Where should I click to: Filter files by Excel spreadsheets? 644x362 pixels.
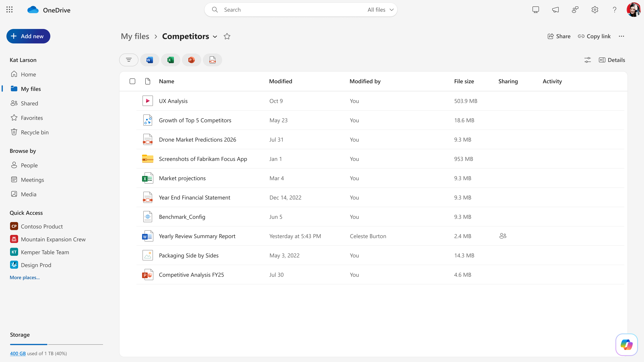[170, 60]
